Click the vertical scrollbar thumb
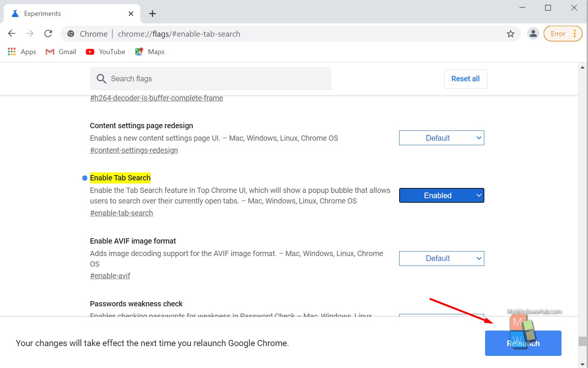The image size is (588, 368). click(582, 341)
